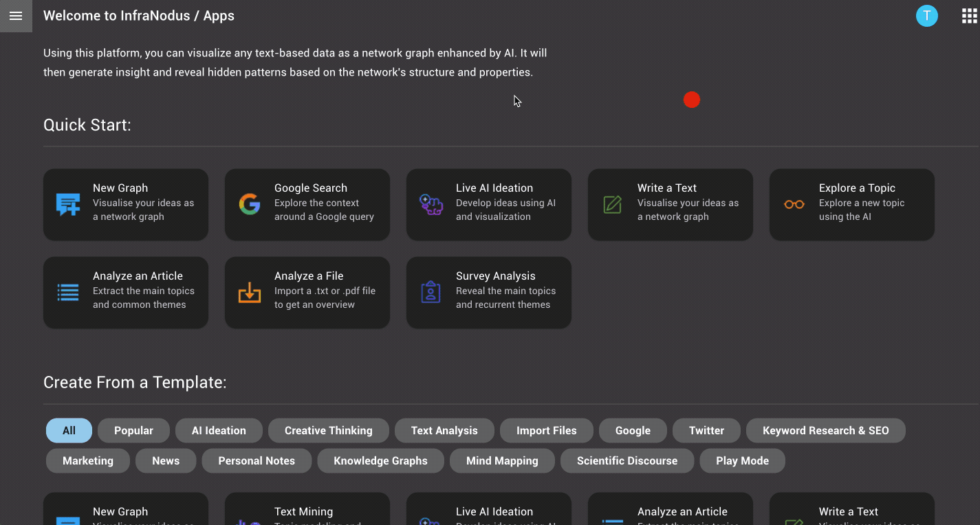
Task: Click the Analyze an Article list icon in Quick Start
Action: [x=68, y=293]
